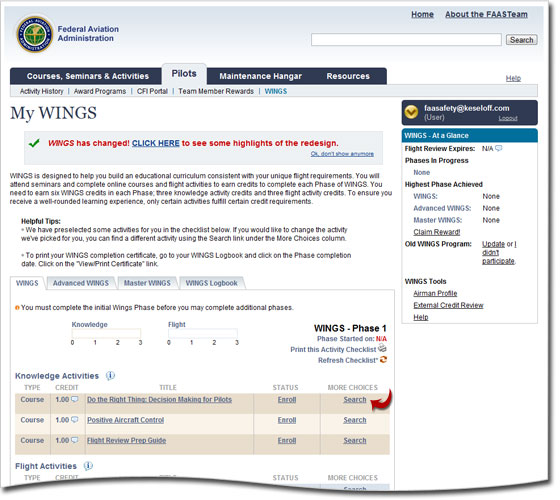Click CLICK HERE to see redesign highlights

tap(156, 143)
